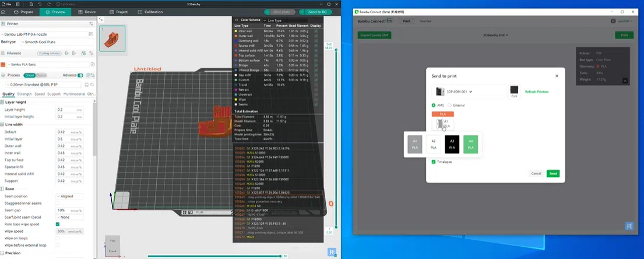Open the Devices tab in Bambu Connect
Screen dimensions: 644x259
(x=425, y=21)
